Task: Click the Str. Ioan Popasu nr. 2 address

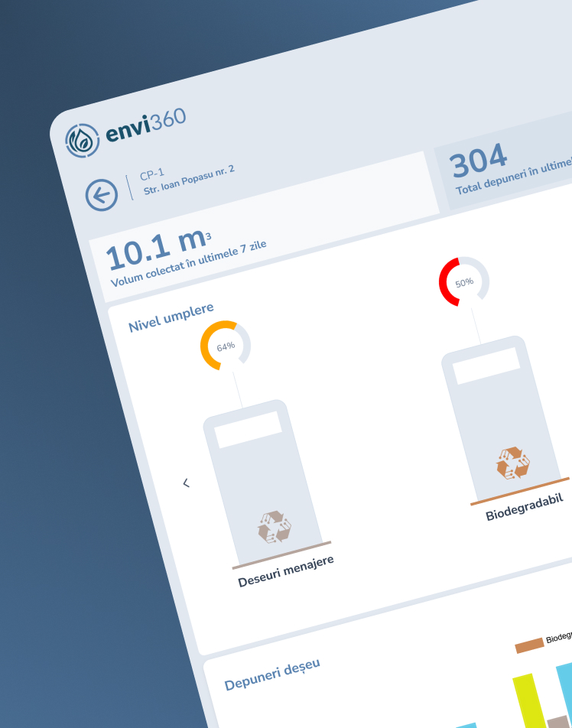Action: (189, 180)
